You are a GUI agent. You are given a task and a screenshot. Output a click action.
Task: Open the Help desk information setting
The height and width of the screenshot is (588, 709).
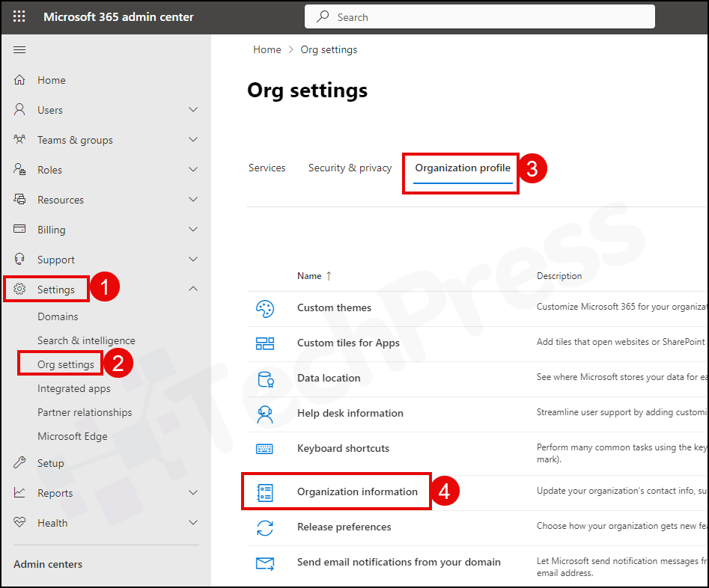click(x=350, y=413)
